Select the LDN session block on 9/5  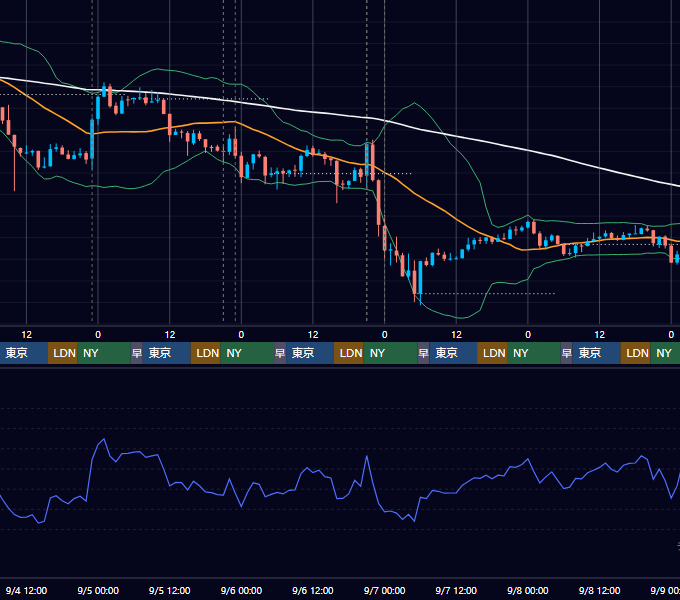point(206,353)
